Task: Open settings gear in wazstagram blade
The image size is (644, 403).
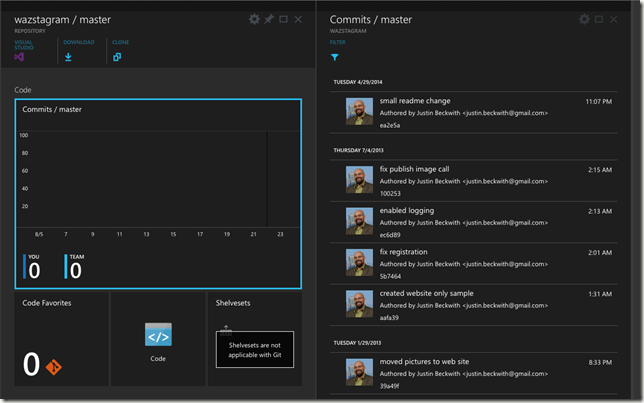Action: 254,19
